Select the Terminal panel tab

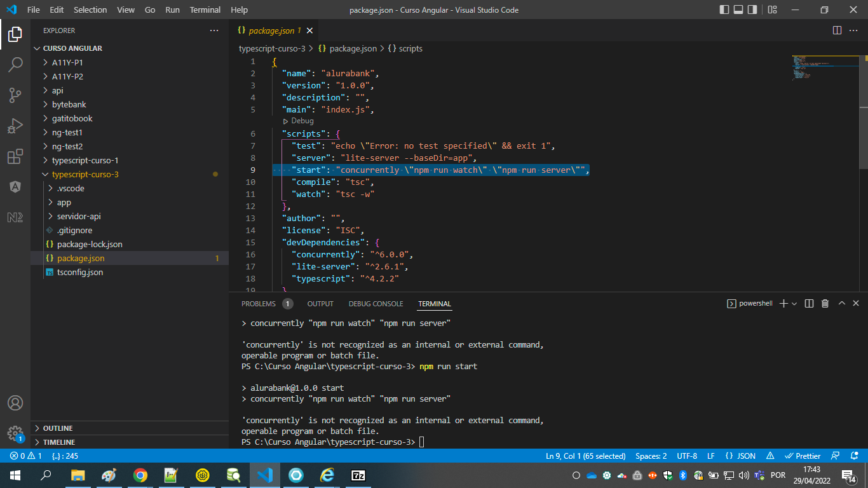click(x=435, y=304)
